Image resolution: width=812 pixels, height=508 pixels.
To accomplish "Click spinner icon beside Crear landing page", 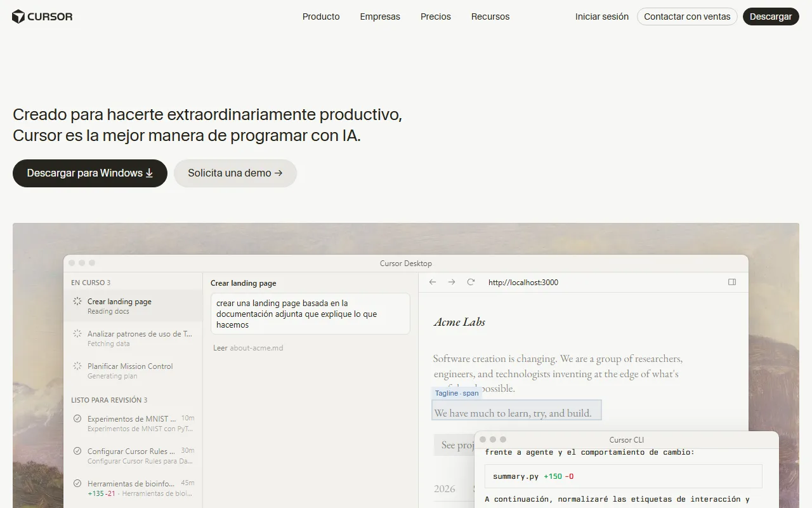I will (x=77, y=302).
